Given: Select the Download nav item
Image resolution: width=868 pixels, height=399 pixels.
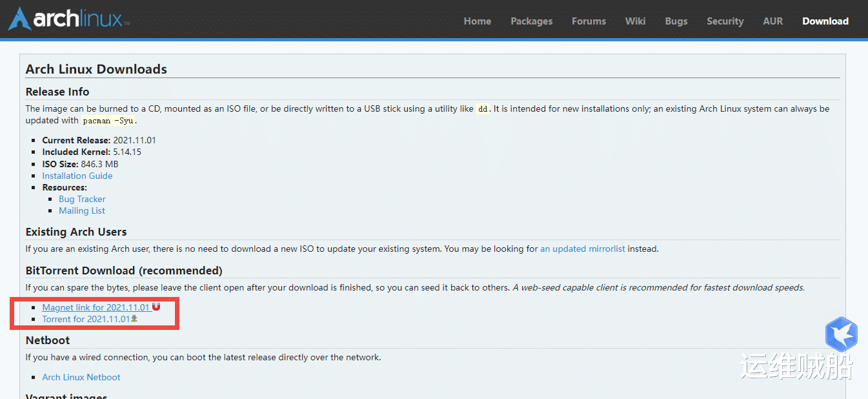Looking at the screenshot, I should click(x=825, y=21).
